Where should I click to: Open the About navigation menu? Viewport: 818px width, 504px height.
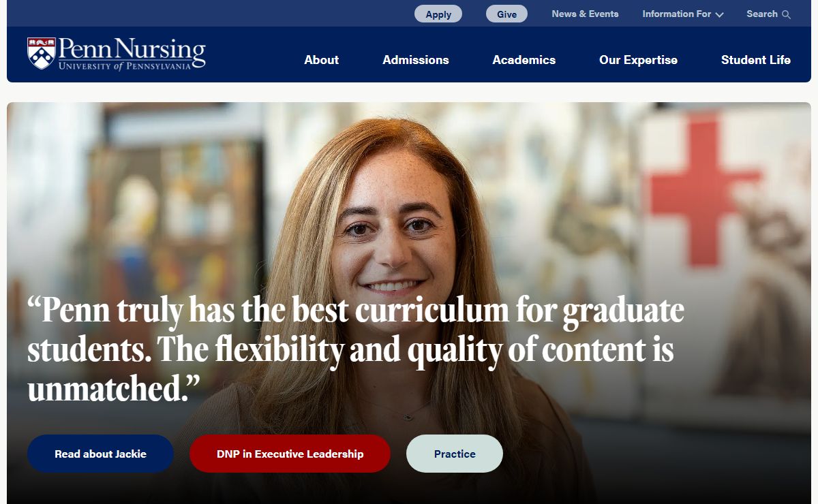[321, 60]
